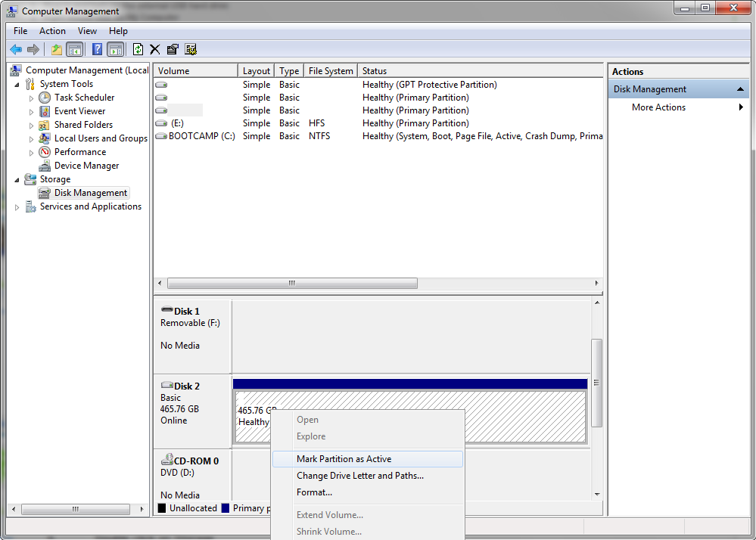Viewport: 756px width, 540px height.
Task: Select the GPT Protective Partition volume row
Action: (x=378, y=85)
